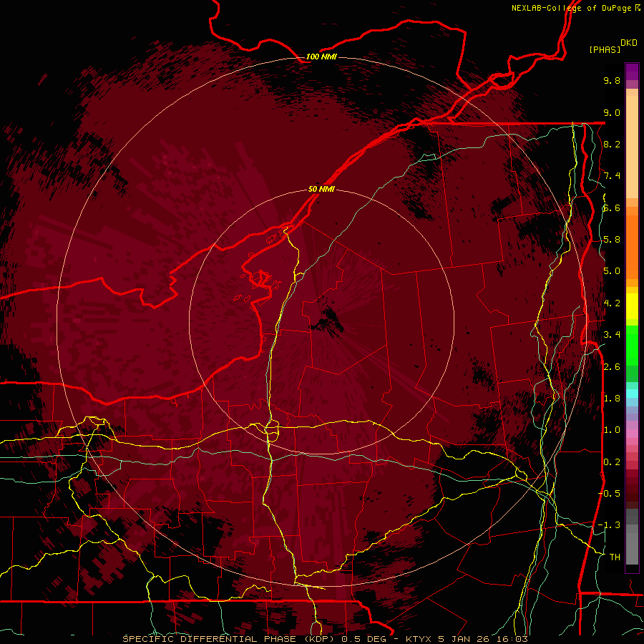Click the 1.0 value on the color scale
The height and width of the screenshot is (644, 644).
point(612,430)
